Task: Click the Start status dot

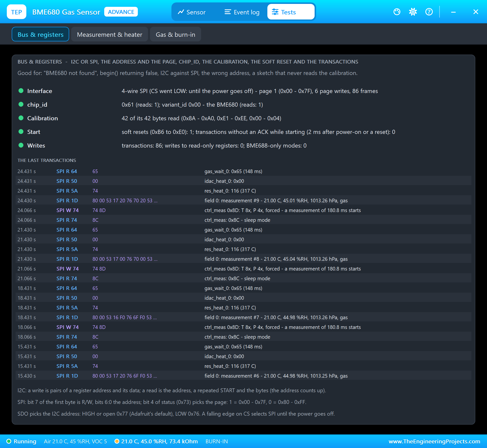Action: pyautogui.click(x=21, y=132)
